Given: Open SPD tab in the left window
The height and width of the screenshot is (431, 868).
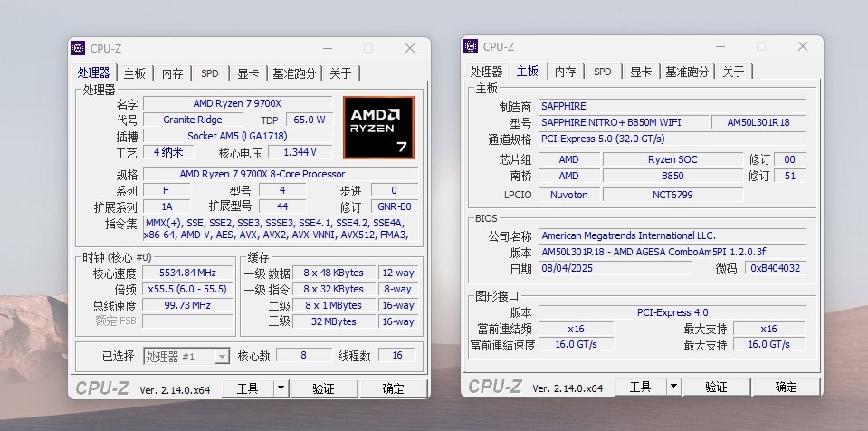Looking at the screenshot, I should coord(210,73).
